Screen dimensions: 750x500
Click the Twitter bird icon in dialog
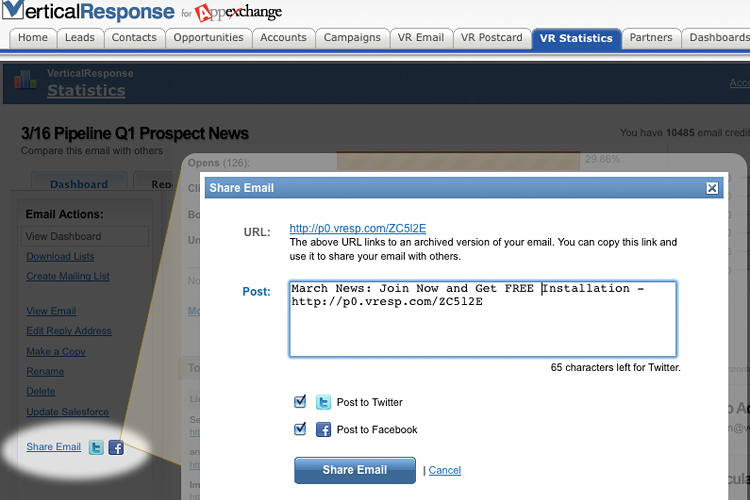tap(323, 402)
